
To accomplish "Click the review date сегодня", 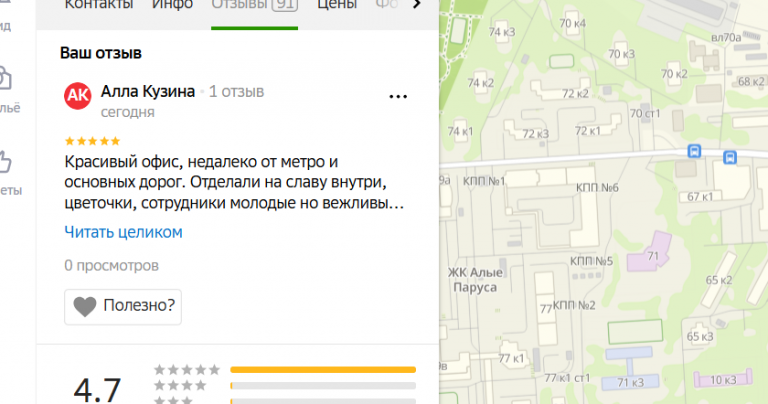I will (128, 112).
